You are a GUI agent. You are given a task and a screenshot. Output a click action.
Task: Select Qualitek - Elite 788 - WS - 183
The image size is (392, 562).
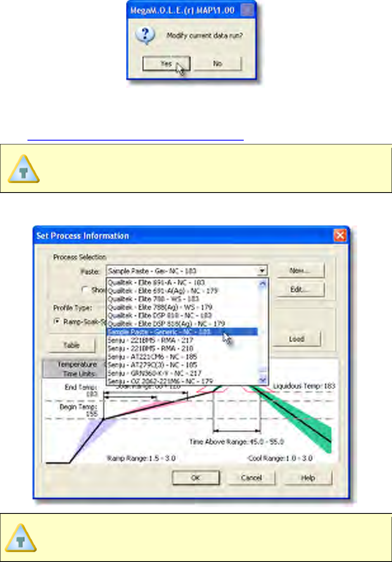point(182,299)
